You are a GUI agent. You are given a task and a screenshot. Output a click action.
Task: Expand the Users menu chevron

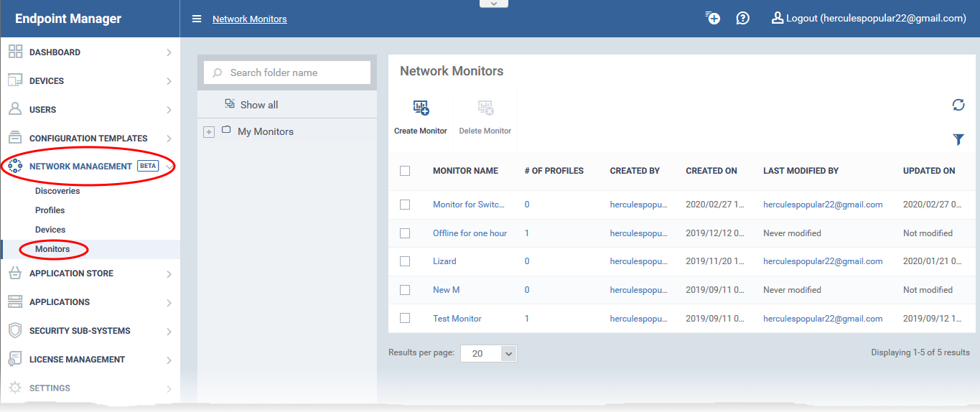click(x=169, y=110)
